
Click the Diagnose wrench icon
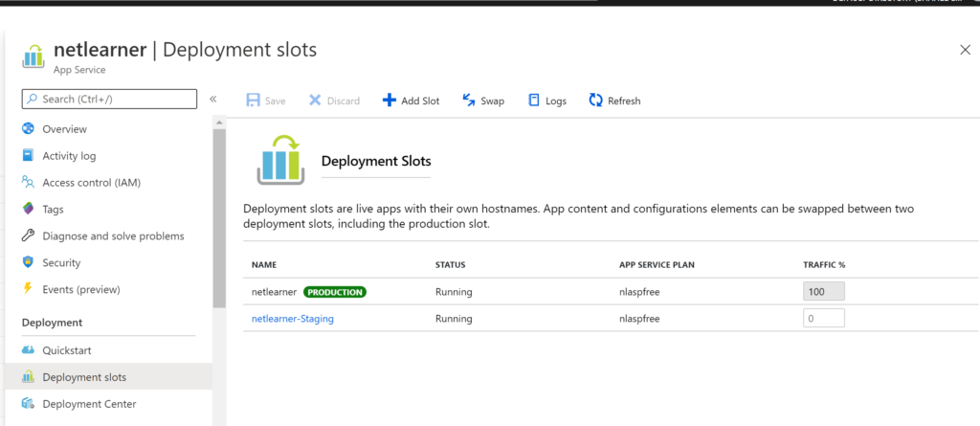click(x=28, y=235)
